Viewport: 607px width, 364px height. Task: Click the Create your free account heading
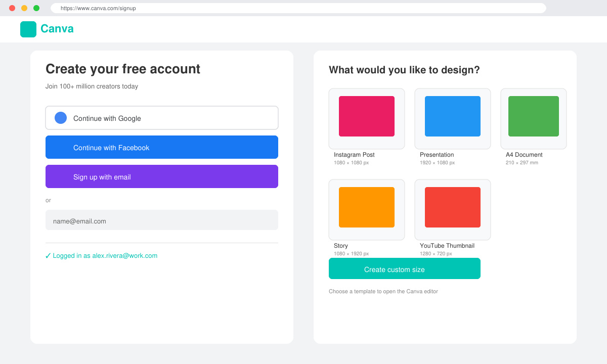click(x=123, y=69)
